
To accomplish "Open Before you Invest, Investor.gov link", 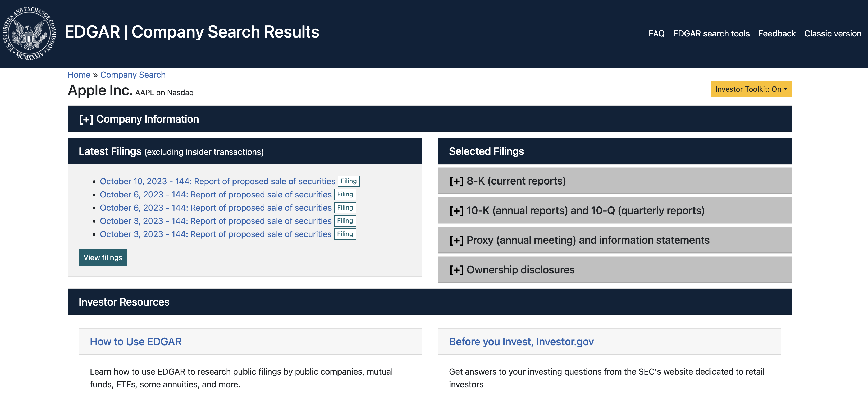I will coord(521,342).
